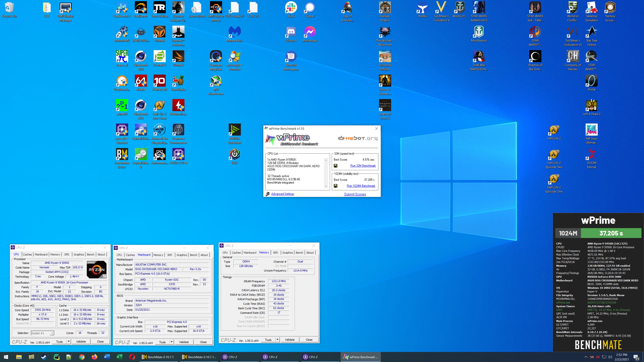
Task: Open About tab in right CPU-Z window
Action: tap(310, 253)
